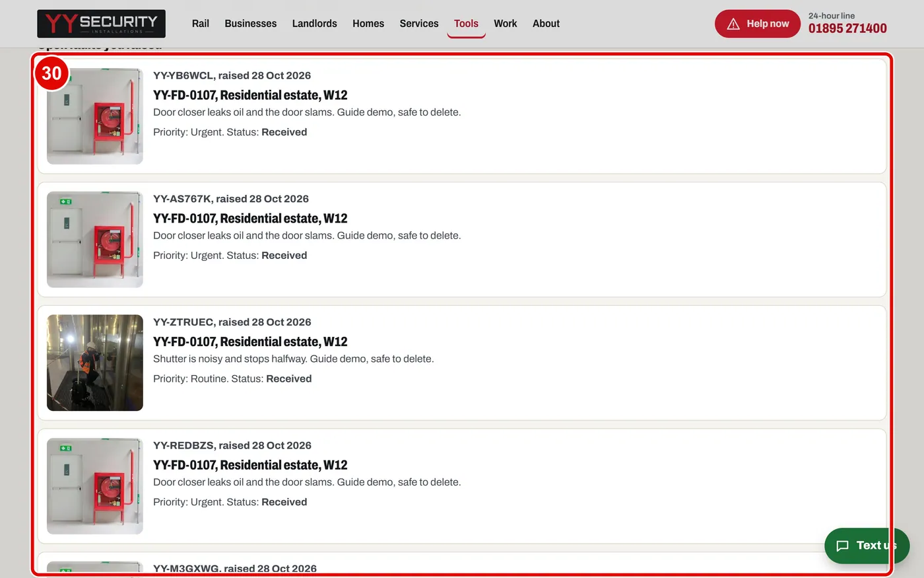Image resolution: width=924 pixels, height=578 pixels.
Task: Click reference text "YY-AS767K, raised 28 Oct 2026"
Action: point(231,199)
